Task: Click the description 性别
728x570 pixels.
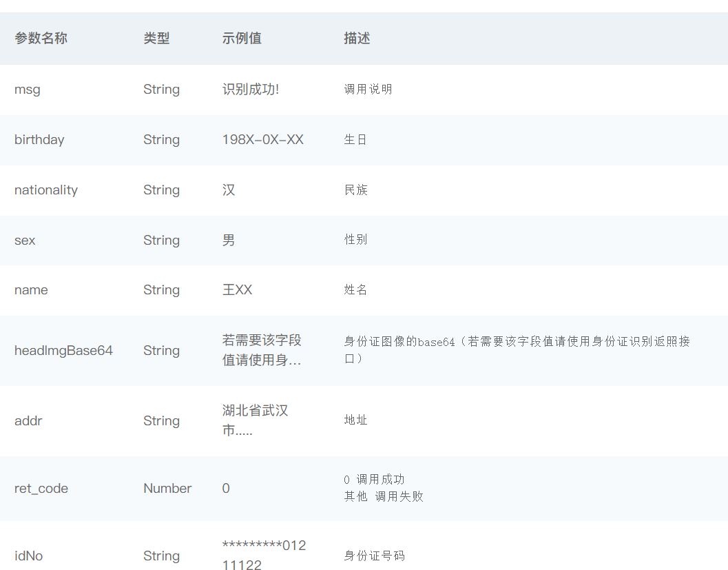Action: pyautogui.click(x=355, y=239)
